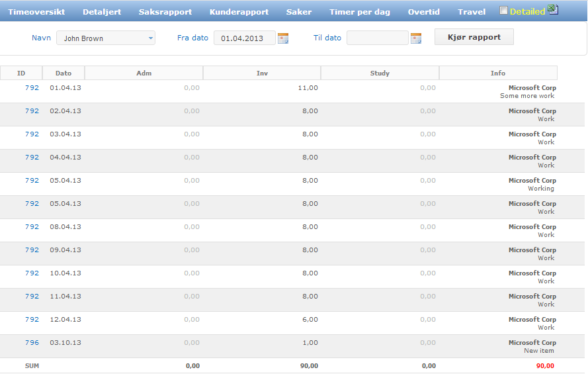Image resolution: width=588 pixels, height=376 pixels.
Task: Click the Excel export icon
Action: click(x=554, y=10)
